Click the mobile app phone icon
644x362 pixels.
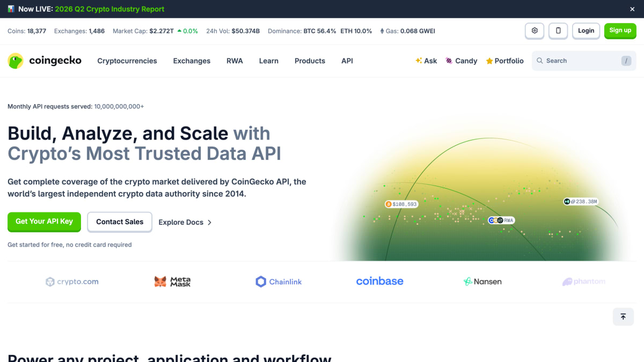click(x=558, y=31)
